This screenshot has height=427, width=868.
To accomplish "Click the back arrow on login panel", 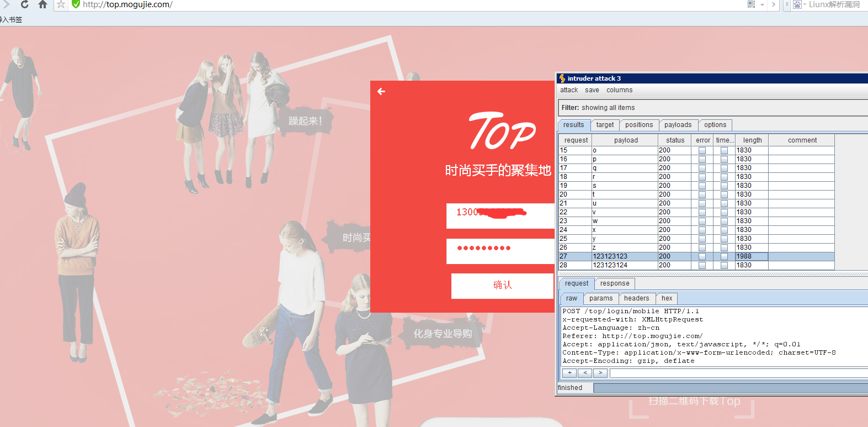I will click(x=381, y=92).
